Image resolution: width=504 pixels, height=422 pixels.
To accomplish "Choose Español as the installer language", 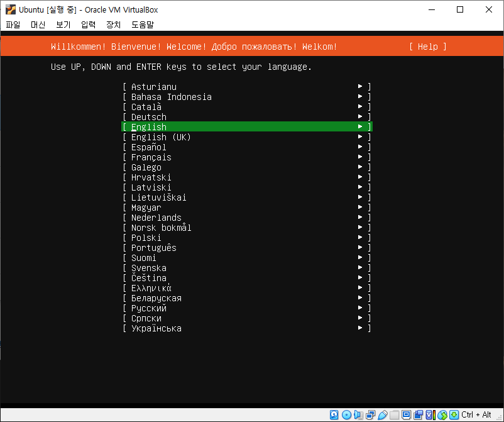I will click(247, 147).
